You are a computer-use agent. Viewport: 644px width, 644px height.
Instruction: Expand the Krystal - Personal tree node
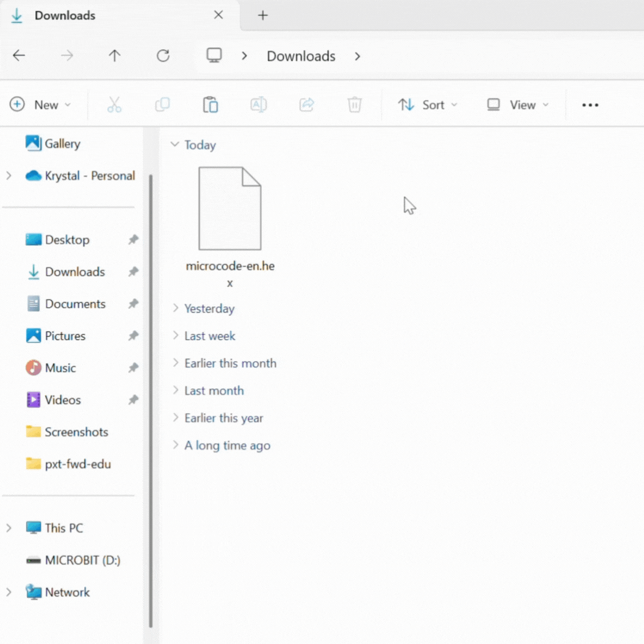click(x=8, y=176)
